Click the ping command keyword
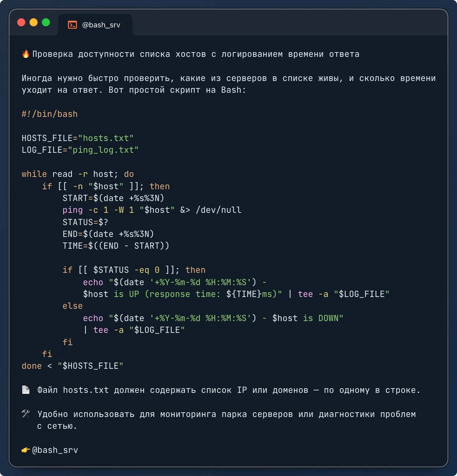 tap(73, 210)
